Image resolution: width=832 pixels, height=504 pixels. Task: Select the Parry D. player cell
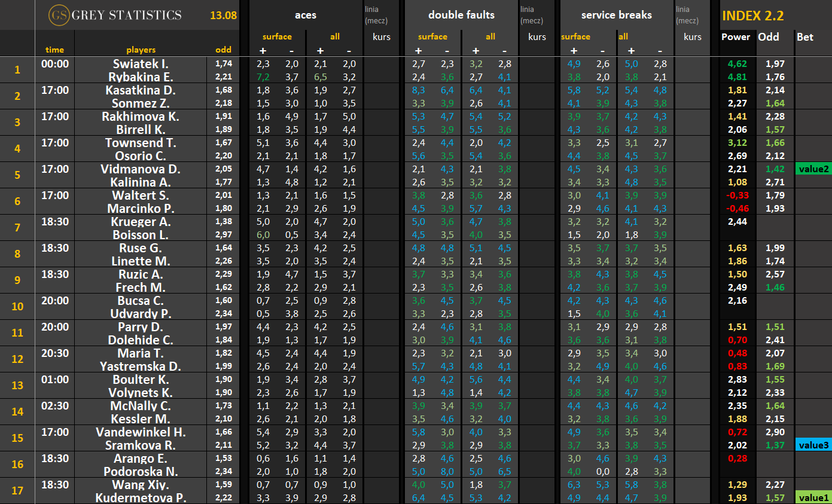coord(141,326)
